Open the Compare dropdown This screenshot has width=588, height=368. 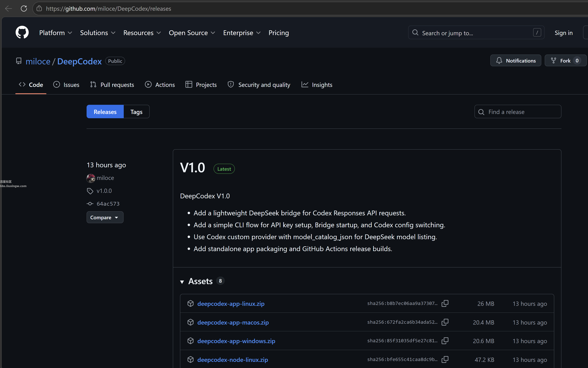click(x=105, y=217)
